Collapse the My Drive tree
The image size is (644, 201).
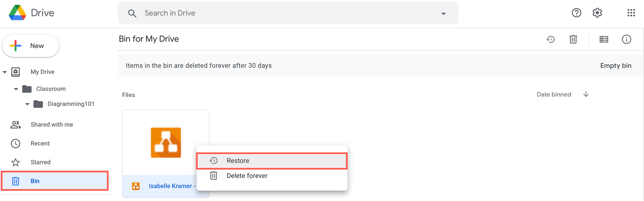point(5,72)
